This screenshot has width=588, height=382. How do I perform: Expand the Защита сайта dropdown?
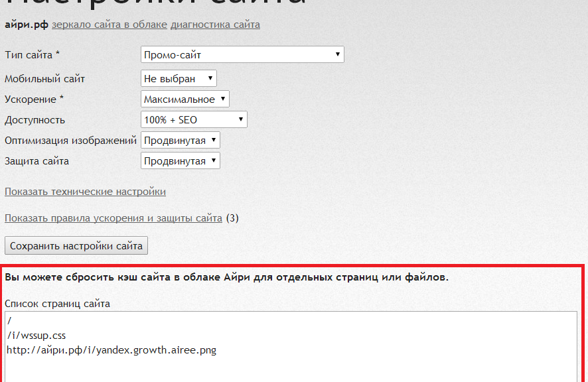tap(181, 161)
